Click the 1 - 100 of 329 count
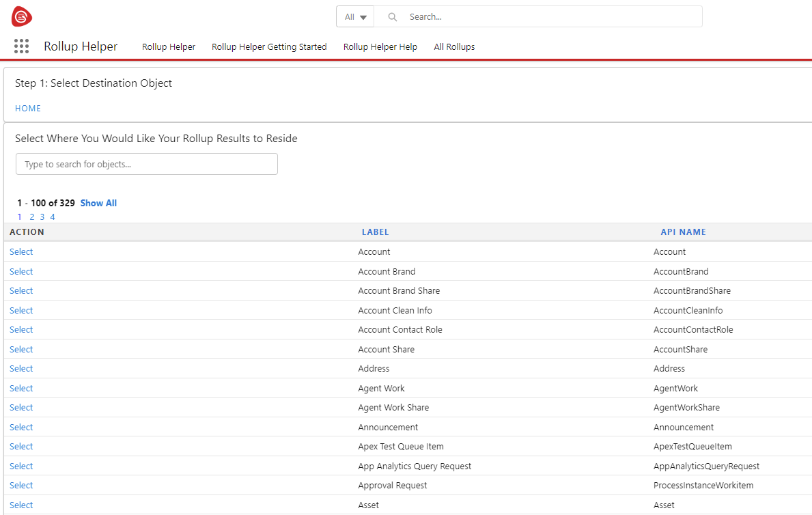Image resolution: width=812 pixels, height=515 pixels. coord(46,203)
